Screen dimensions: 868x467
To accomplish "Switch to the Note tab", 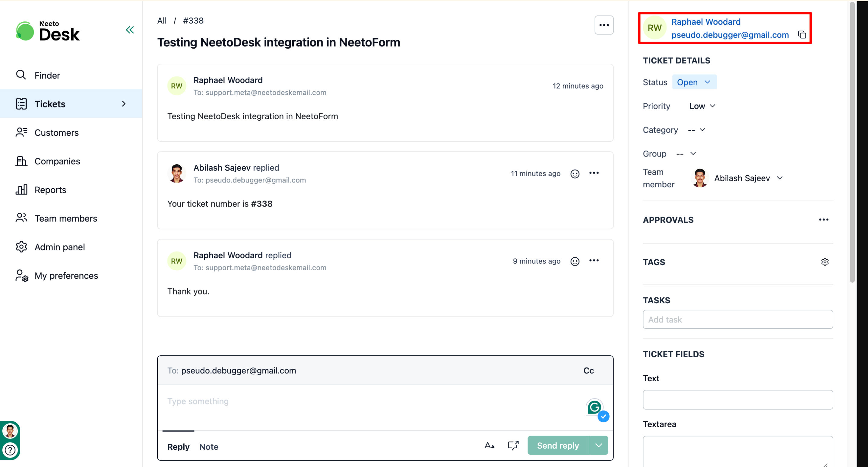I will click(209, 447).
